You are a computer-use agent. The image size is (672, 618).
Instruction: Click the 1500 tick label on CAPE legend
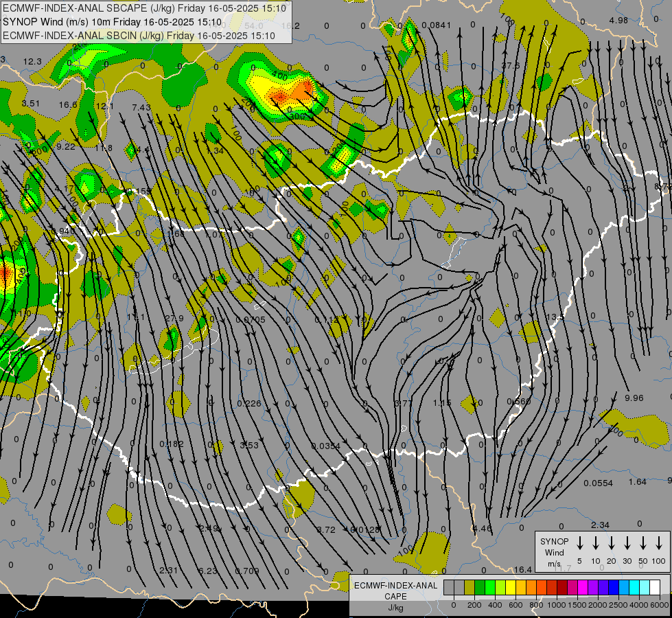point(577,605)
